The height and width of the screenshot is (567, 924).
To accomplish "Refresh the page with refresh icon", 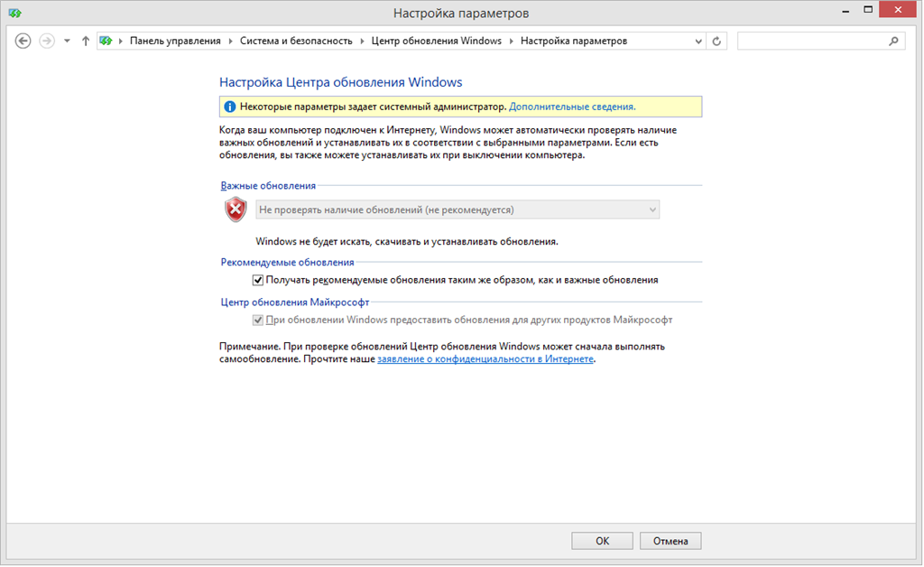I will (716, 42).
